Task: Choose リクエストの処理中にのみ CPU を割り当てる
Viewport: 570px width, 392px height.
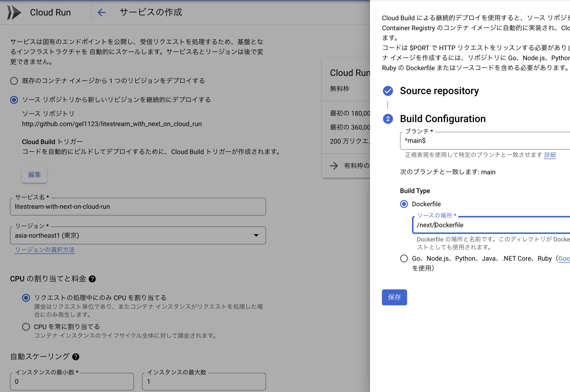Action: [x=26, y=298]
